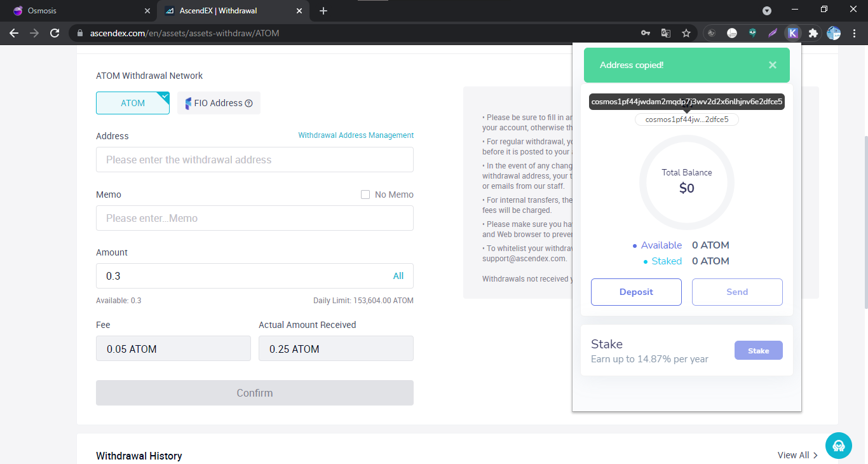Open the Google Translate icon in address bar

(666, 33)
